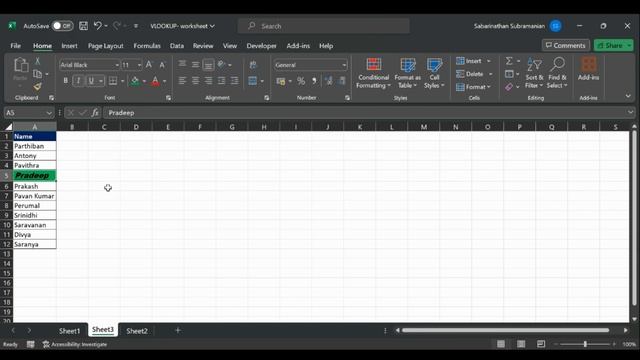This screenshot has width=640, height=360.
Task: Apply the Fill Color bucket
Action: [x=135, y=81]
